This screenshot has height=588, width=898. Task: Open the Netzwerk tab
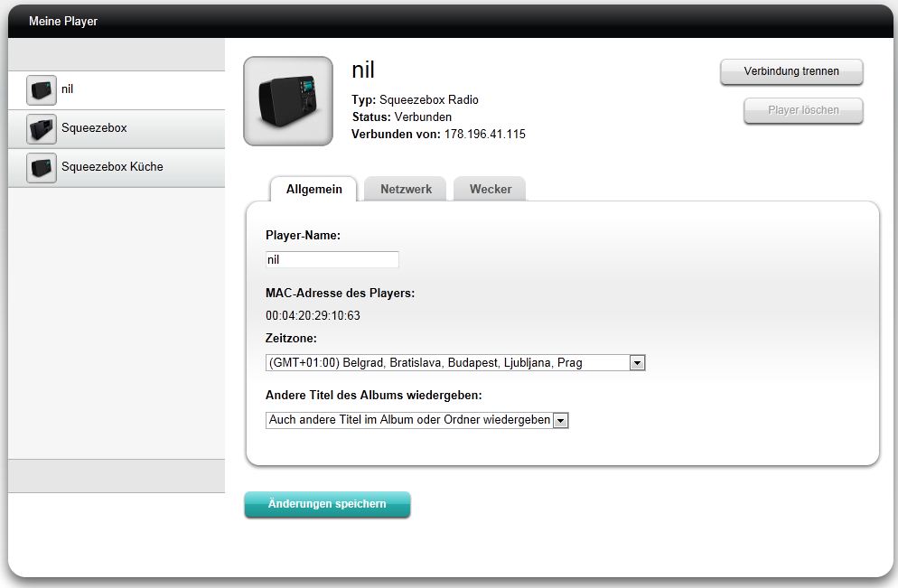click(406, 189)
